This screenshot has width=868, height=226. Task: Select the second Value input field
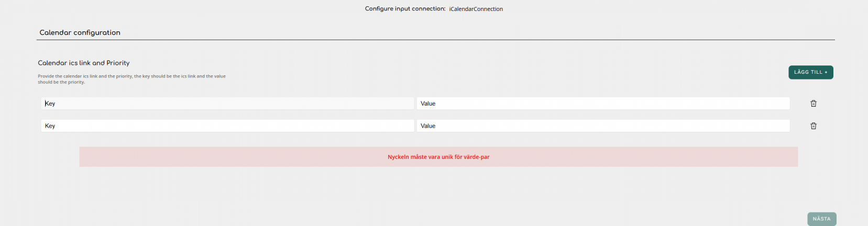coord(603,126)
